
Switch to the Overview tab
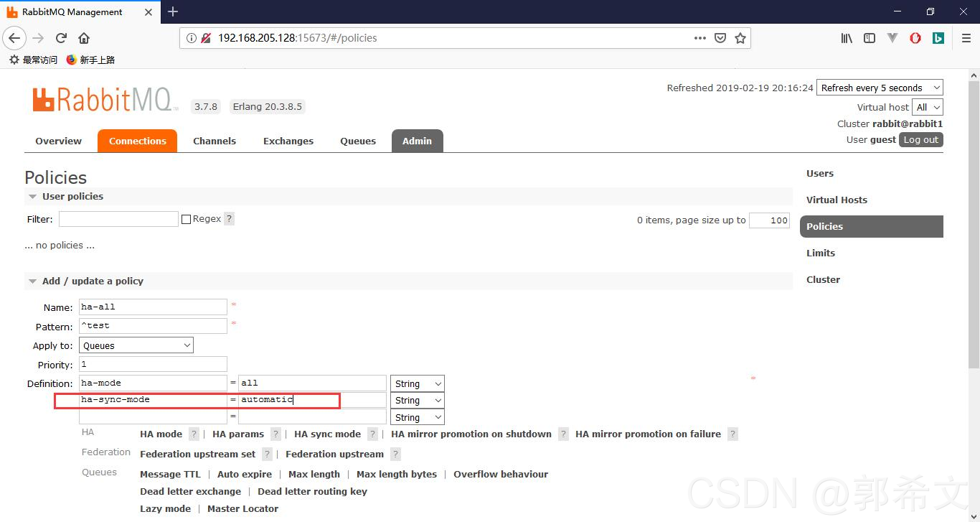pos(59,141)
